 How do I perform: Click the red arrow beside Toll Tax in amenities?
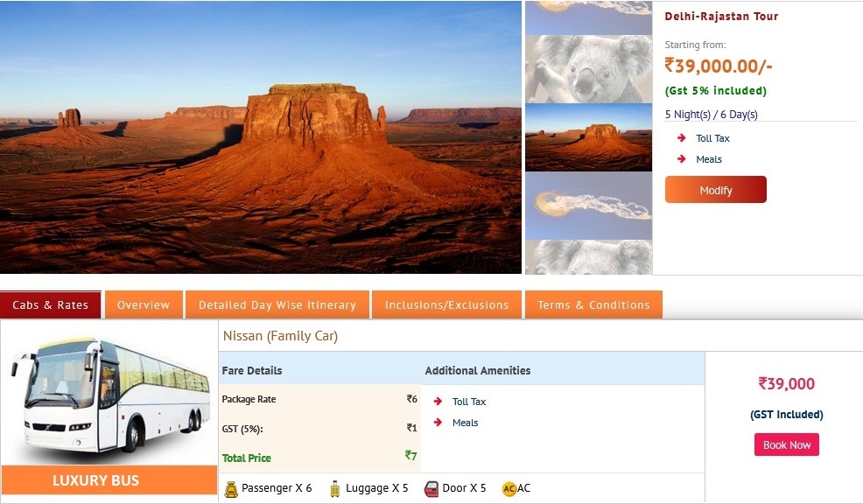pyautogui.click(x=439, y=402)
